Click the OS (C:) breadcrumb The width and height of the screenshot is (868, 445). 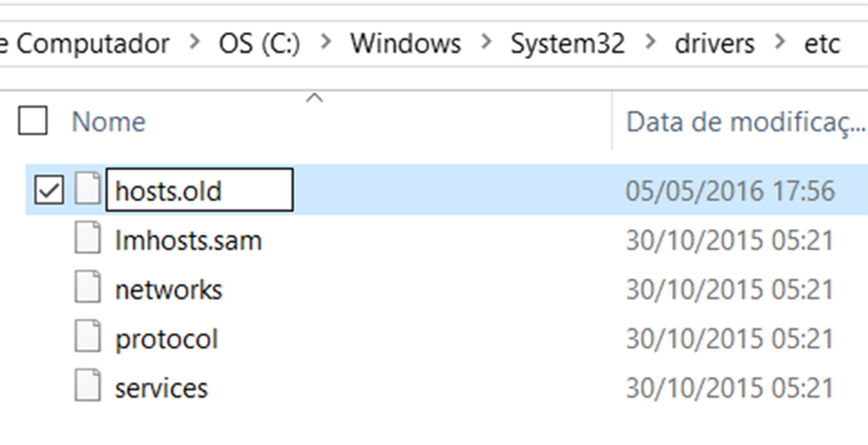point(260,43)
